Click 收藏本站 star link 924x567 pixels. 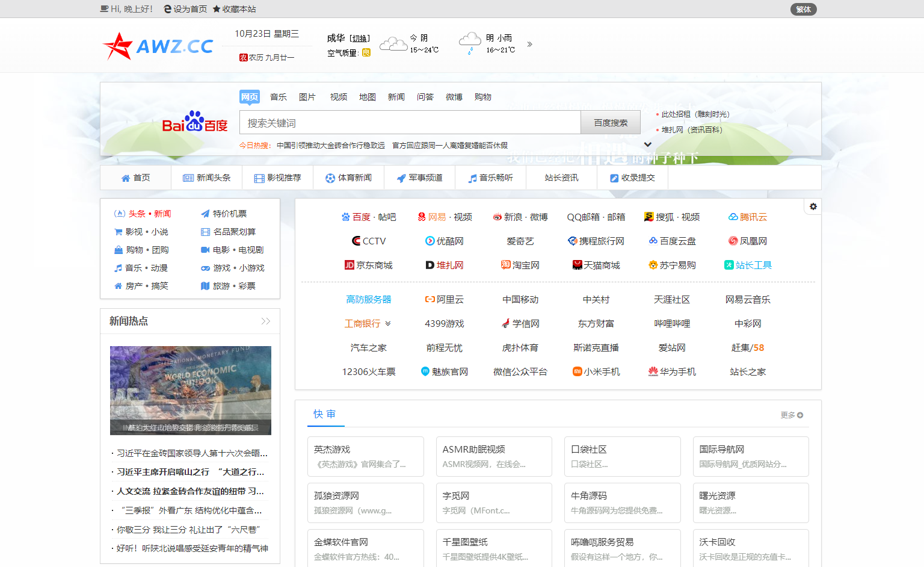[235, 9]
